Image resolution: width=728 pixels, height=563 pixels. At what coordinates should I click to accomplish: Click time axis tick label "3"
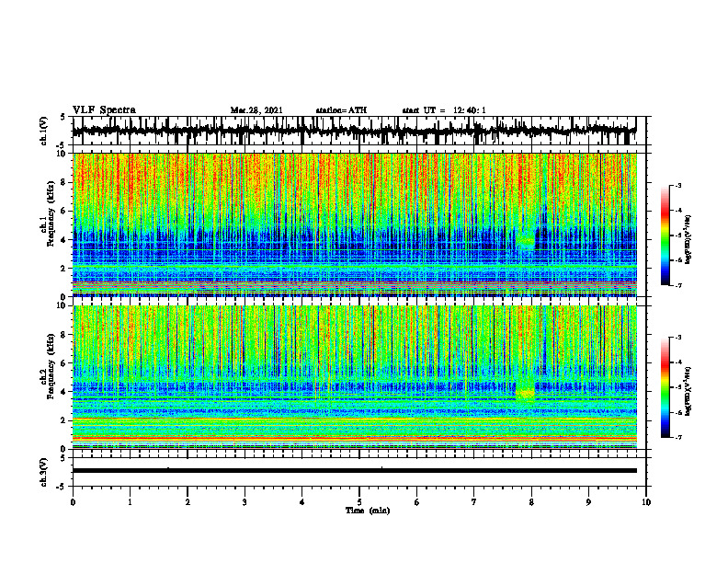pyautogui.click(x=245, y=502)
